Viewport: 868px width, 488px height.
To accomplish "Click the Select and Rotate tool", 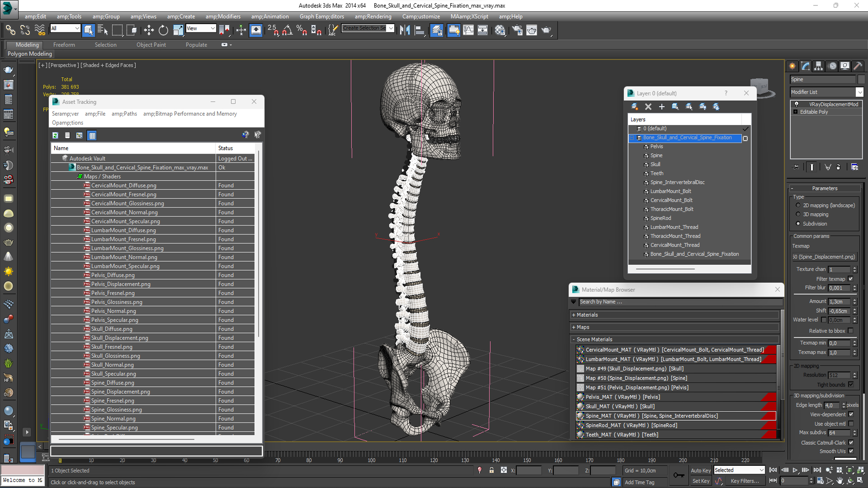I will pos(163,30).
